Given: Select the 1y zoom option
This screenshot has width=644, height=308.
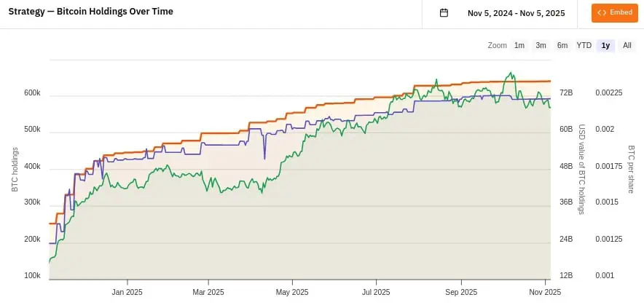Looking at the screenshot, I should (605, 45).
